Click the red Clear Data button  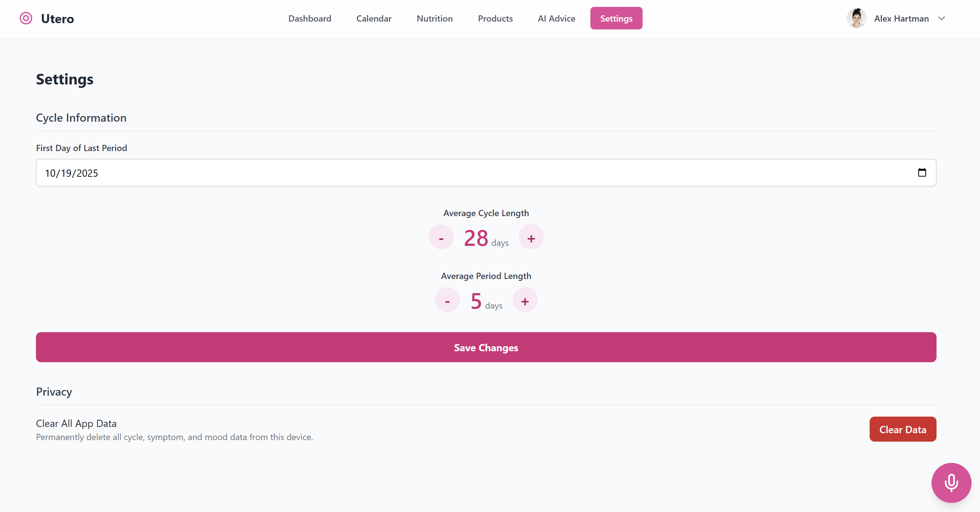(x=902, y=429)
